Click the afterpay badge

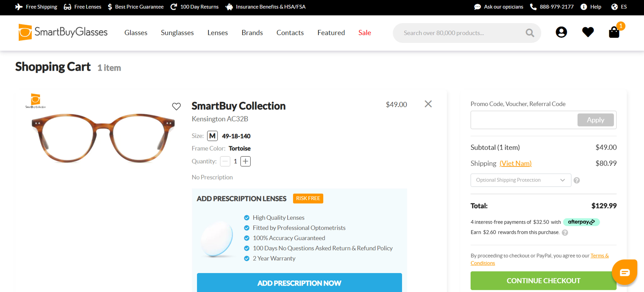tap(581, 222)
